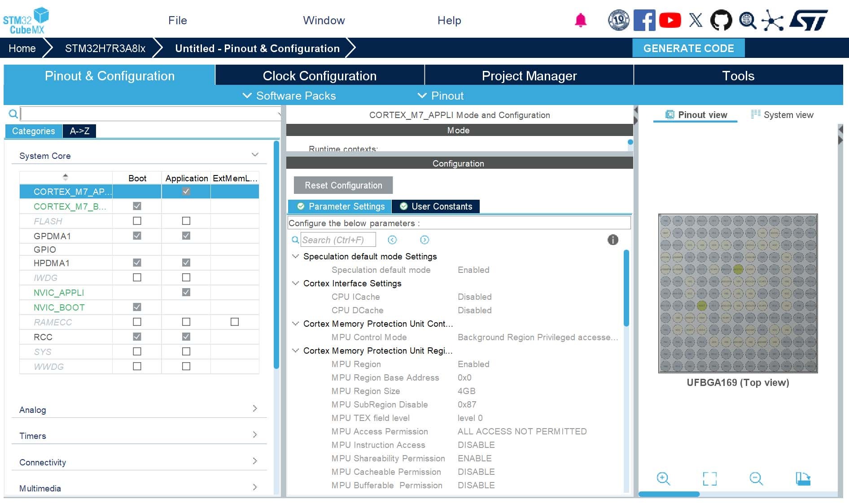Open the User Constants tab
Viewport: 849px width, 504px height.
pos(436,206)
